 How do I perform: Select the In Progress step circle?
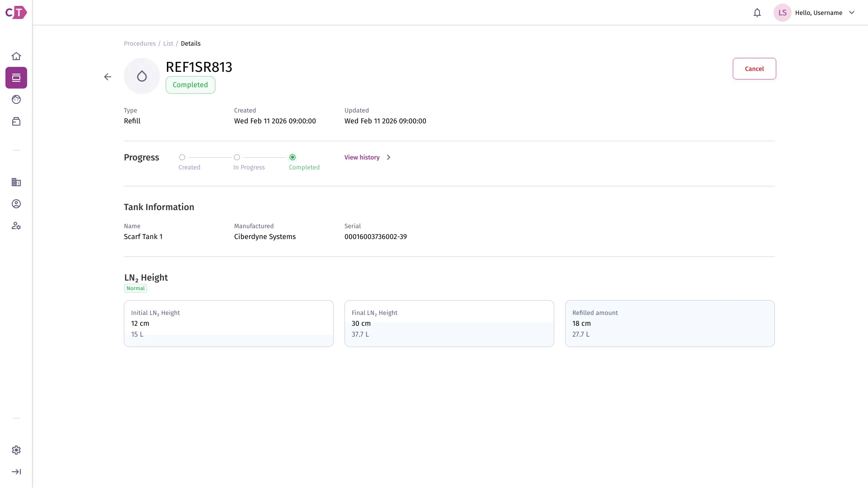(237, 157)
